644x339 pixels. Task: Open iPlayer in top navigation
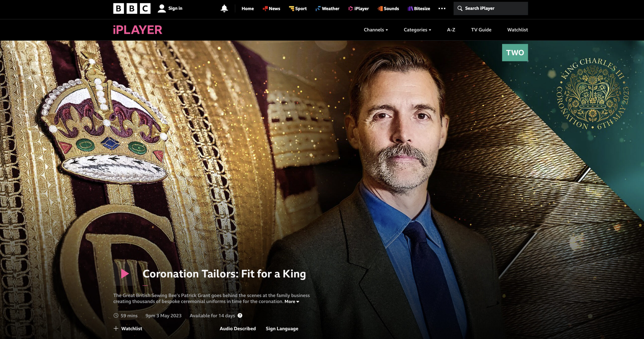(x=358, y=9)
